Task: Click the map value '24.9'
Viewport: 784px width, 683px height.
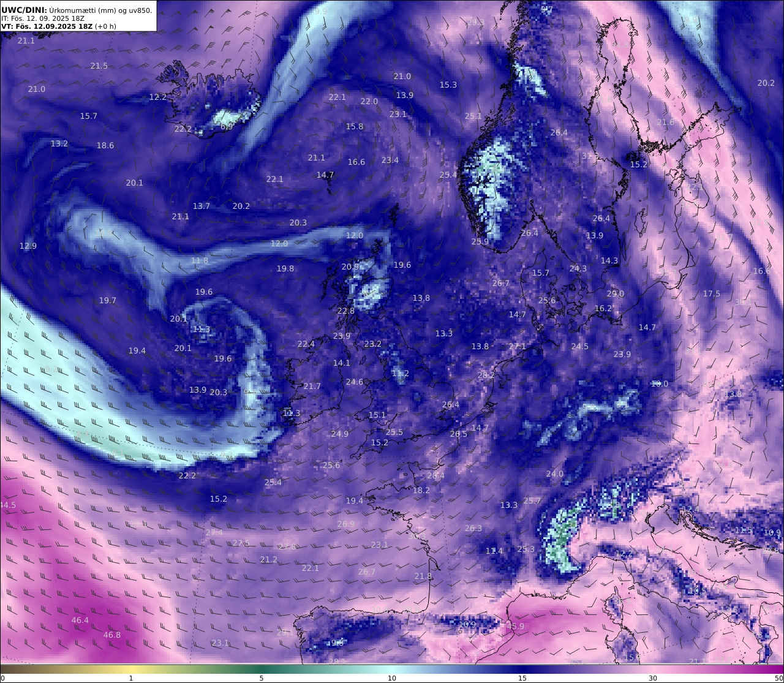Action: [x=340, y=434]
